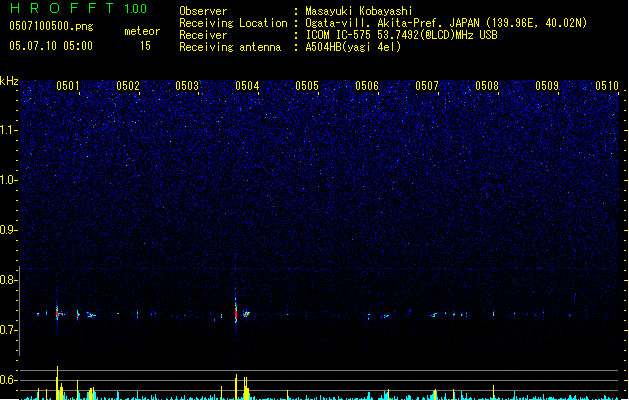The image size is (629, 400).
Task: Click the red meteor echo just before 0501
Action: (57, 313)
